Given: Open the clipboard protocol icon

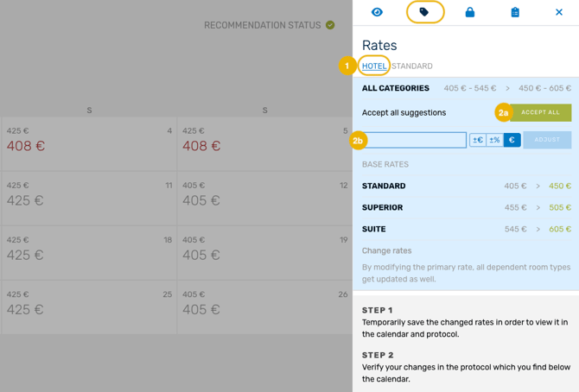Looking at the screenshot, I should coord(515,12).
